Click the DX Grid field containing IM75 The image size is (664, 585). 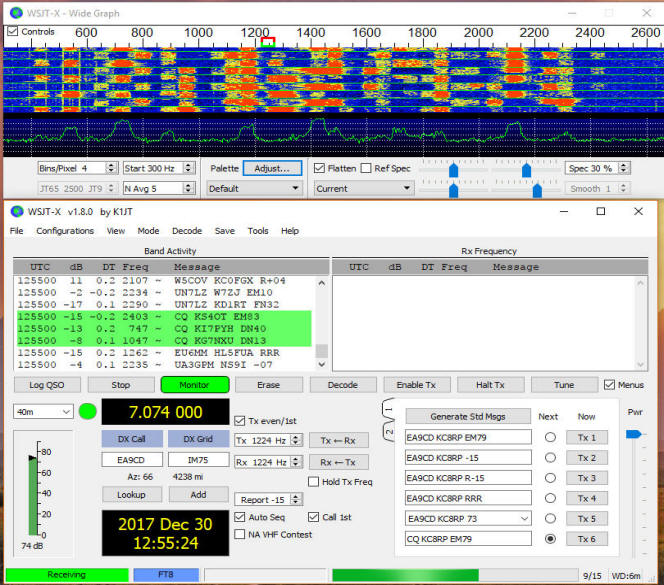tap(198, 460)
